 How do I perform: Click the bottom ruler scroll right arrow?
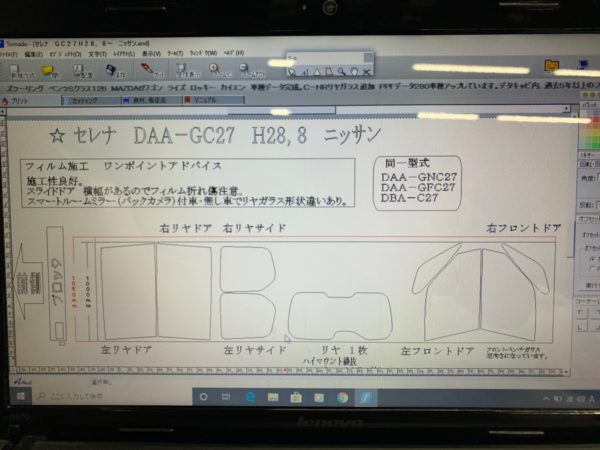tap(566, 372)
